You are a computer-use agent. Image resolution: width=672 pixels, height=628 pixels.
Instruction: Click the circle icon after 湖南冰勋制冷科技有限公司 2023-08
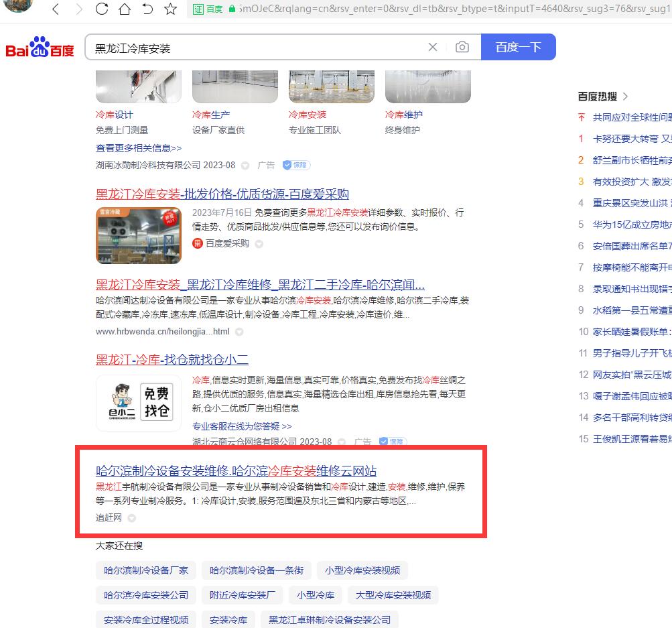[245, 166]
